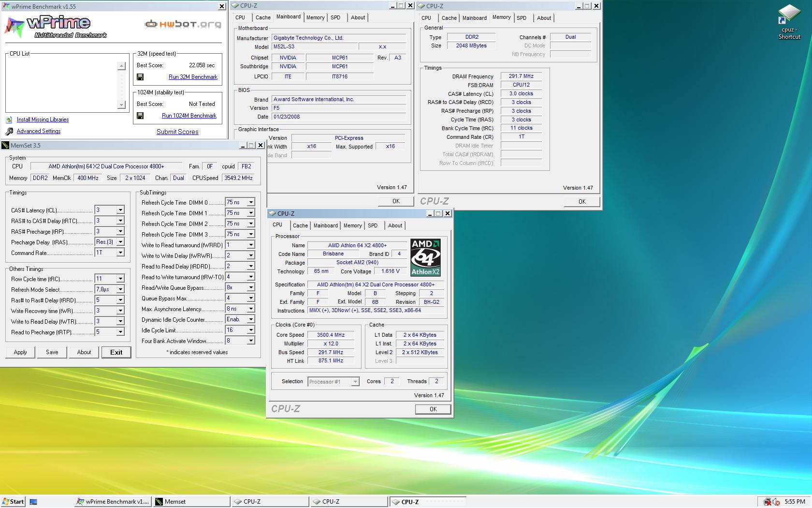This screenshot has height=508, width=812.
Task: Open the Write Recovery time (tWR) dropdown
Action: [x=120, y=311]
